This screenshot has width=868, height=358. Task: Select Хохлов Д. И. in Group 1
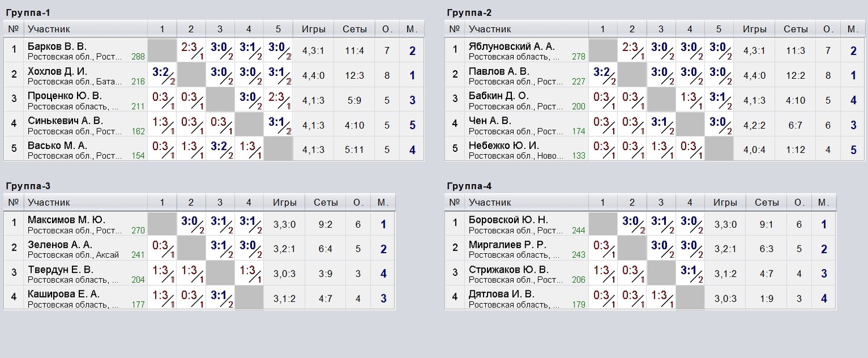58,71
